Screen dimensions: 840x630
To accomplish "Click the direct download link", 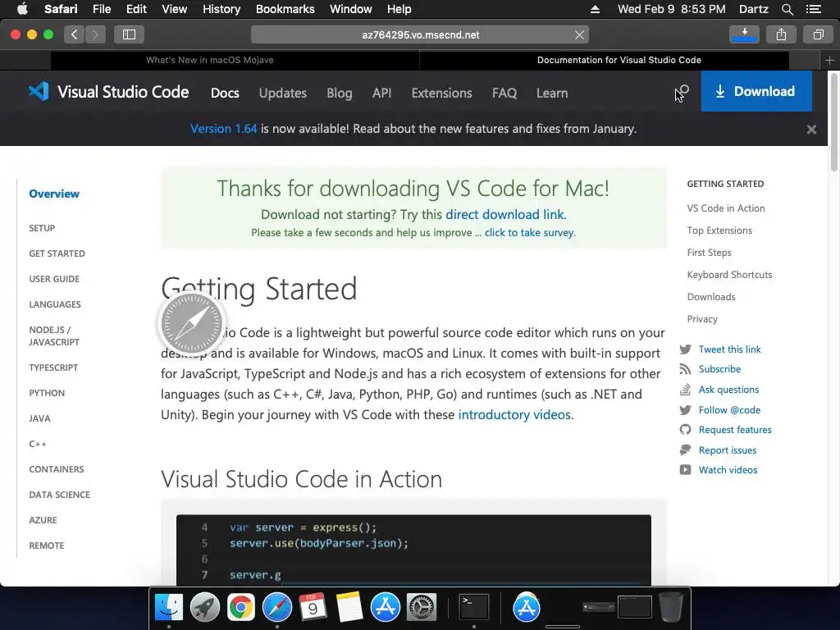I will (x=505, y=215).
